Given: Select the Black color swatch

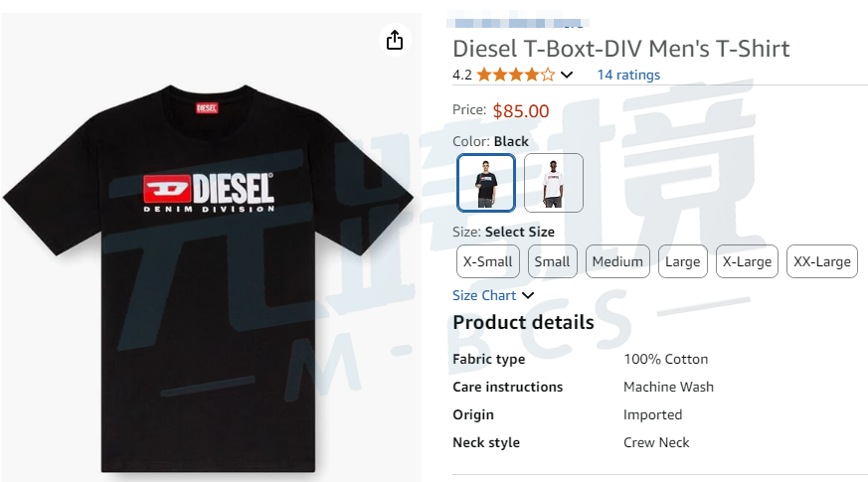Looking at the screenshot, I should [486, 183].
